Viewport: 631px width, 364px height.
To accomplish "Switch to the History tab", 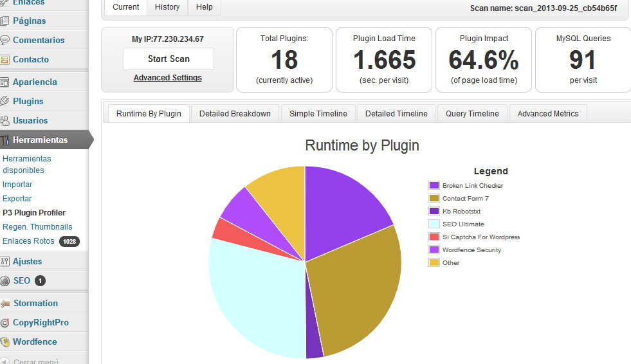I will [x=167, y=7].
